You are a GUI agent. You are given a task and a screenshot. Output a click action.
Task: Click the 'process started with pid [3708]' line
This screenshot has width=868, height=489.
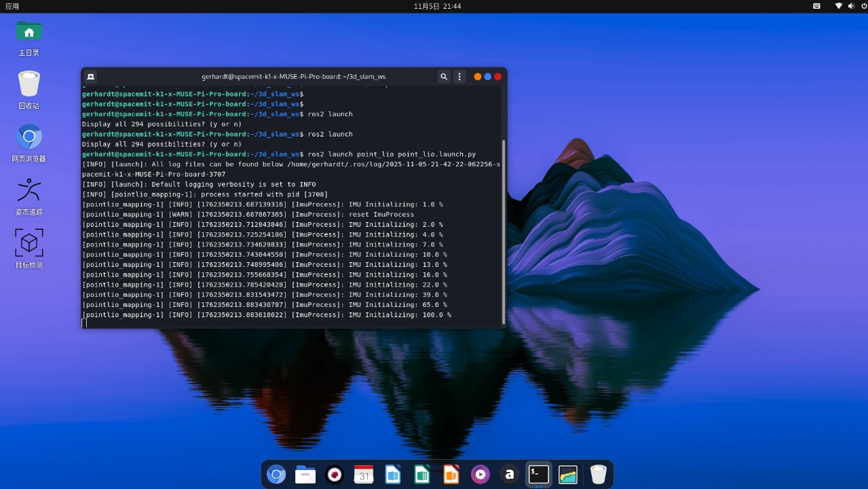(205, 194)
